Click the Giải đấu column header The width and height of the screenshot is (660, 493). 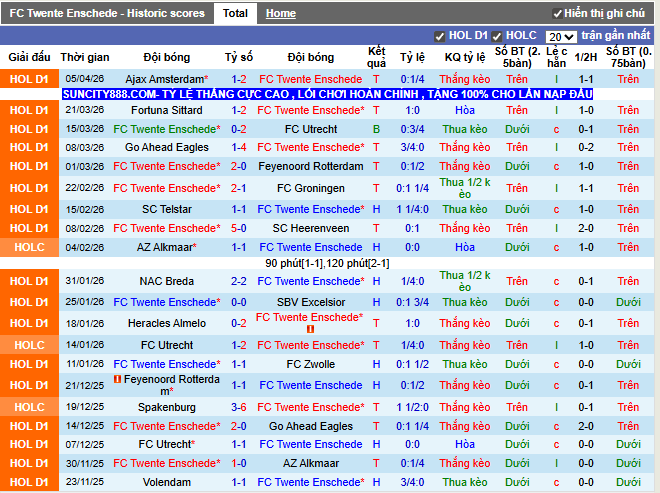(29, 57)
